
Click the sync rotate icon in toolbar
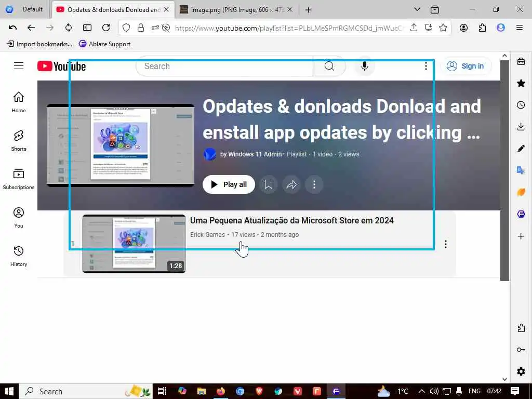[69, 28]
